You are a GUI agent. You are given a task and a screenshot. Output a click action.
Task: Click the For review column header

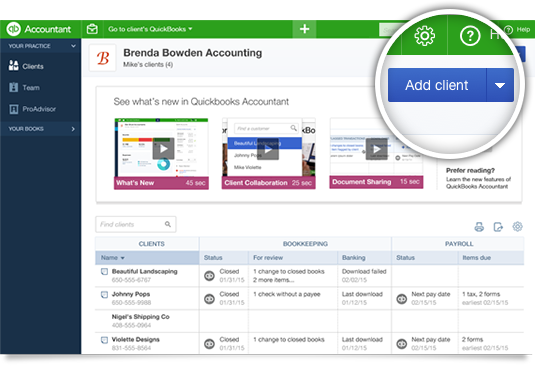(293, 258)
